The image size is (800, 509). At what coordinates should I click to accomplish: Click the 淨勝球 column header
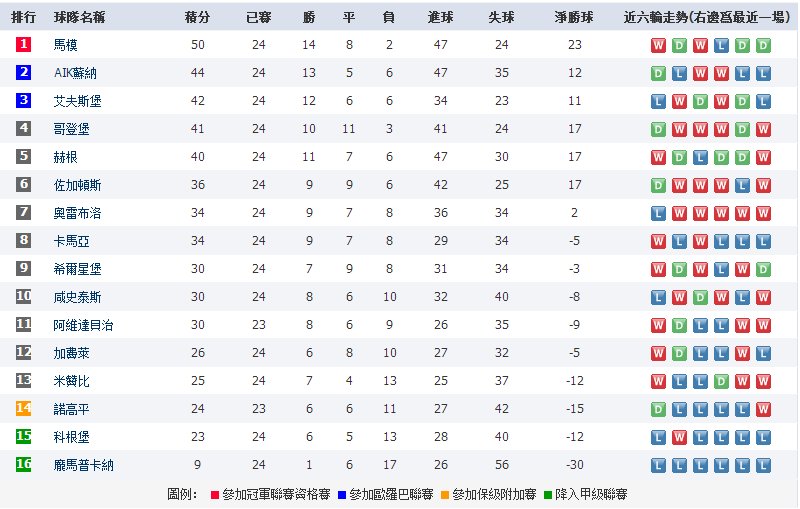tap(573, 18)
